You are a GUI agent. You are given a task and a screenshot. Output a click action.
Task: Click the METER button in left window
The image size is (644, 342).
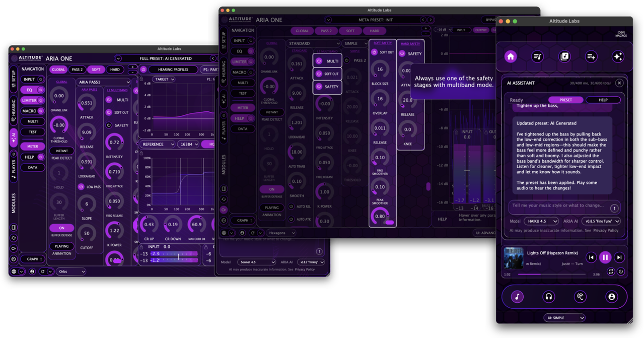33,146
